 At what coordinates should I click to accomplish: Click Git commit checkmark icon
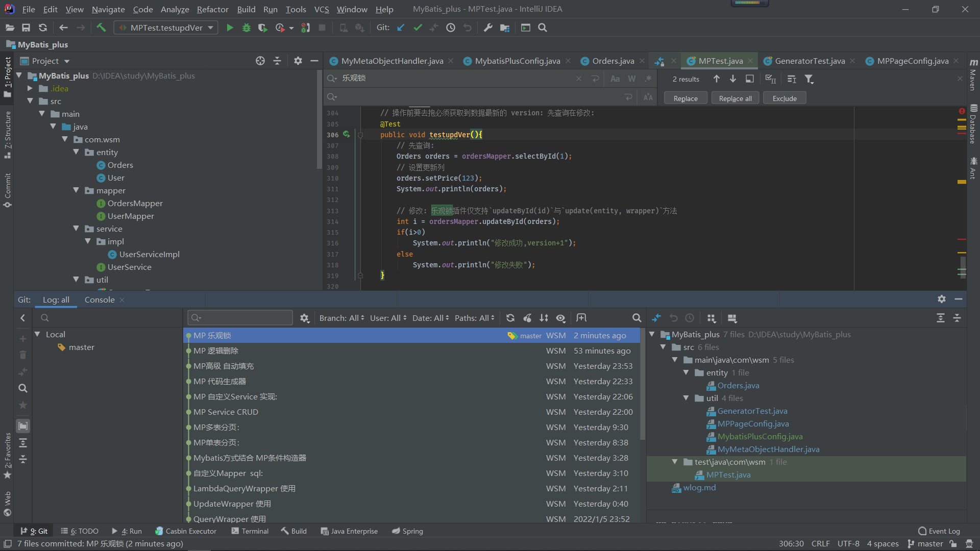(418, 28)
